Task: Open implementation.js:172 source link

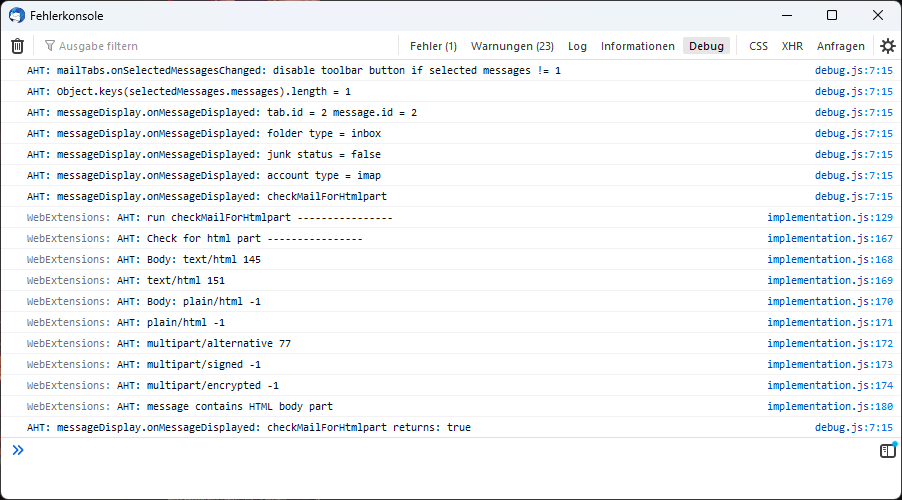Action: 829,343
